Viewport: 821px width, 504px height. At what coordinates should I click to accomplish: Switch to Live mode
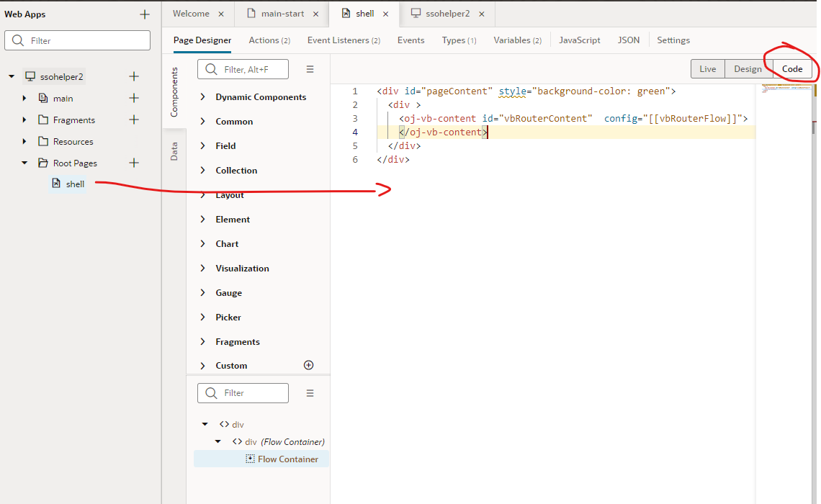[707, 68]
